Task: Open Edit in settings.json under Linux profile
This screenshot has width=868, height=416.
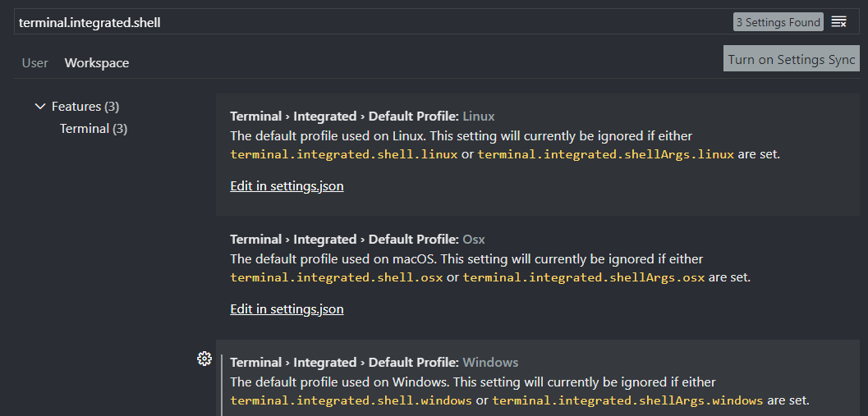Action: (287, 186)
